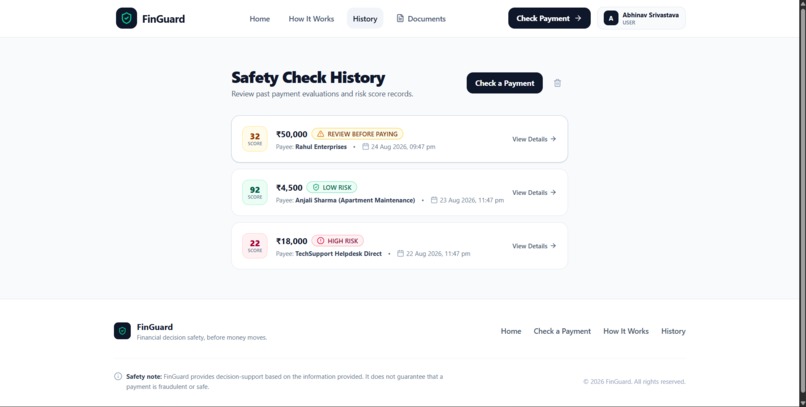Screen dimensions: 806x407
Task: Click the ₹50,000 amount
Action: (x=291, y=134)
